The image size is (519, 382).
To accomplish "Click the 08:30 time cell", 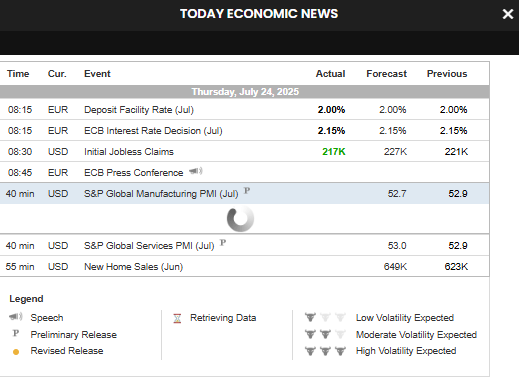I will (20, 152).
